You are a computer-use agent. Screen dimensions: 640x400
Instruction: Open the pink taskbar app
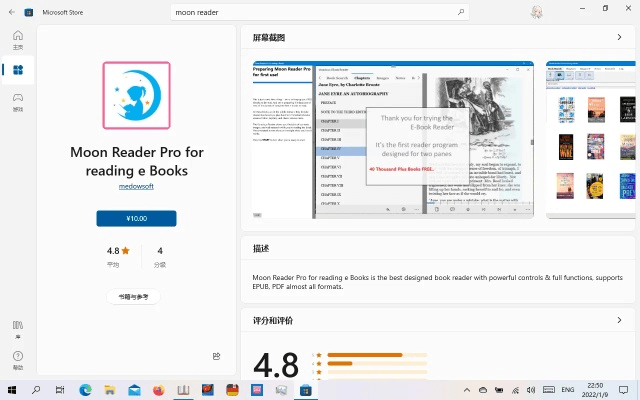257,390
